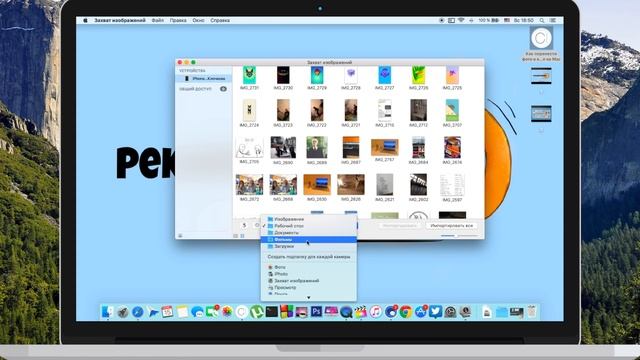Select thumbnail IMG_2730

(x=283, y=76)
